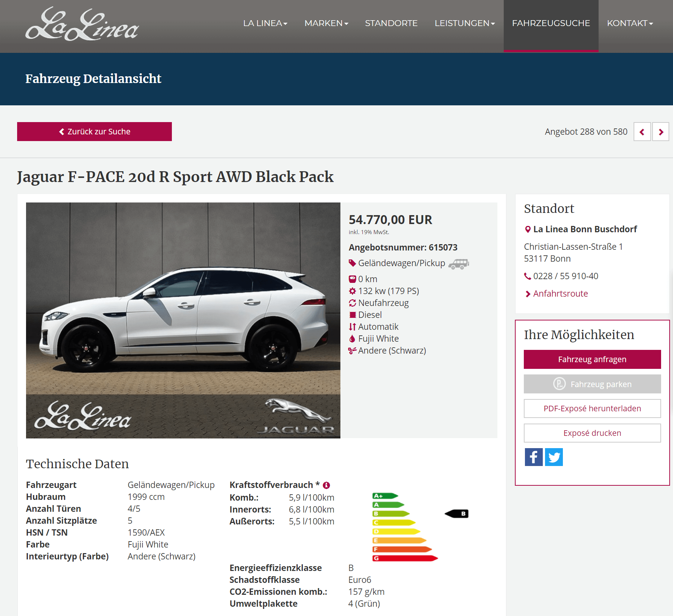Click the Technische Daten heading

[x=77, y=464]
